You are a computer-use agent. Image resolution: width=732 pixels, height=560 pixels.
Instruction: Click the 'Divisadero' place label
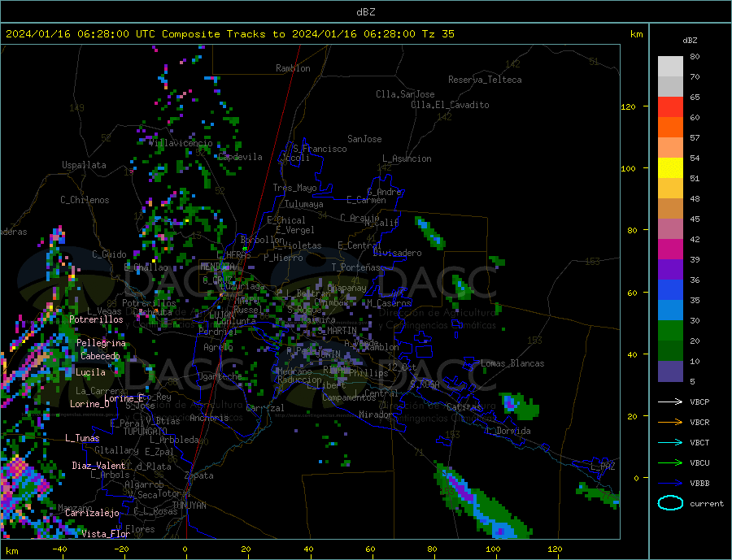[x=397, y=253]
